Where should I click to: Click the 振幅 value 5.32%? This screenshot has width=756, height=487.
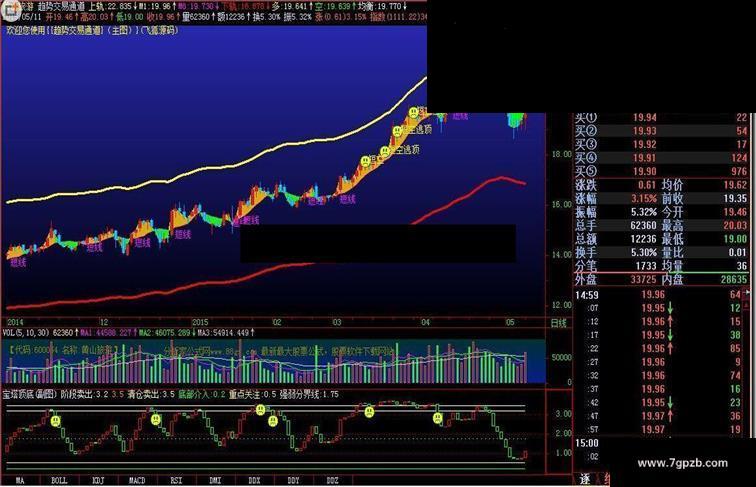(x=644, y=212)
